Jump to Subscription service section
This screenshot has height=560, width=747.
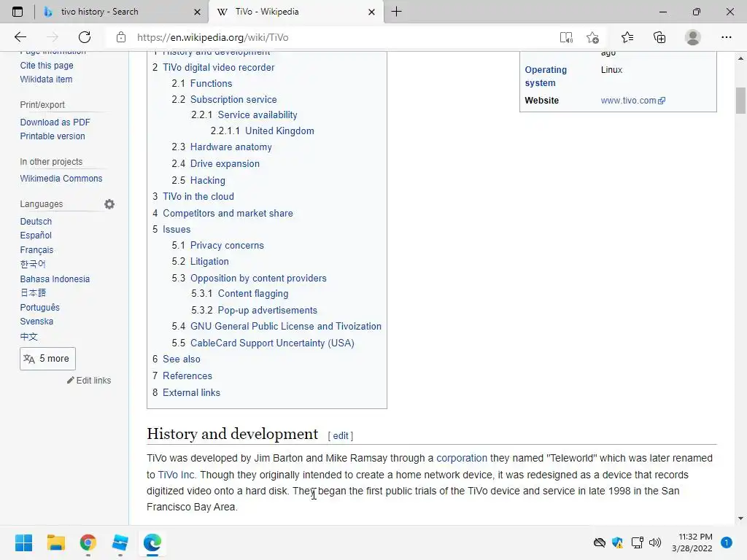coord(233,99)
